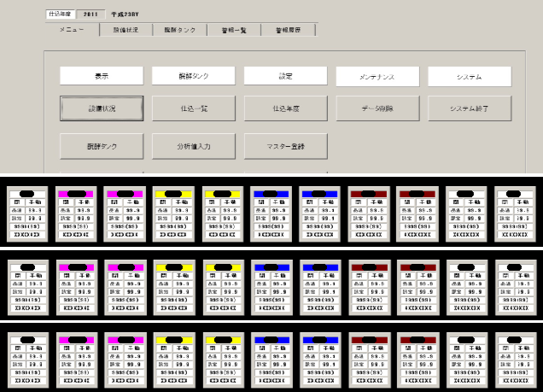Click the 仕込年度 label box at top

[61, 15]
